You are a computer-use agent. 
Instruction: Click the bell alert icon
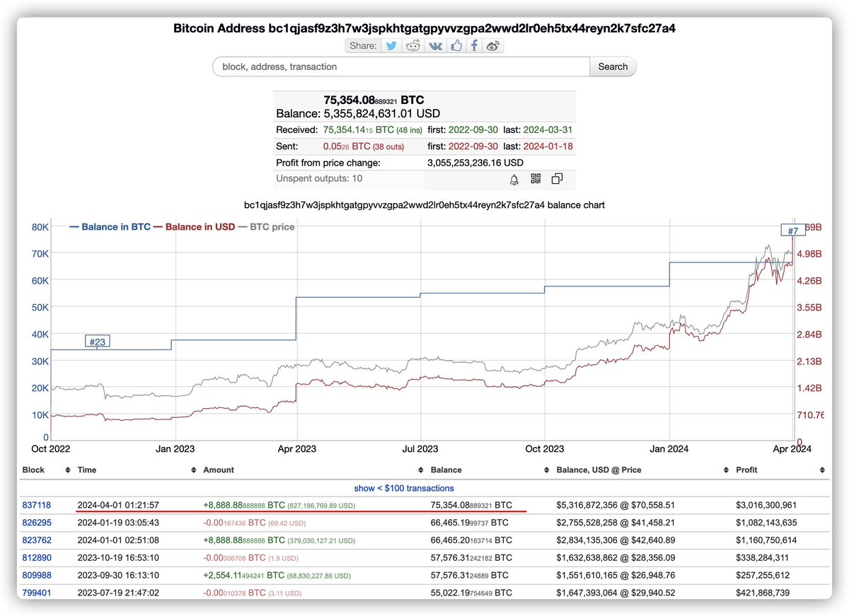514,179
